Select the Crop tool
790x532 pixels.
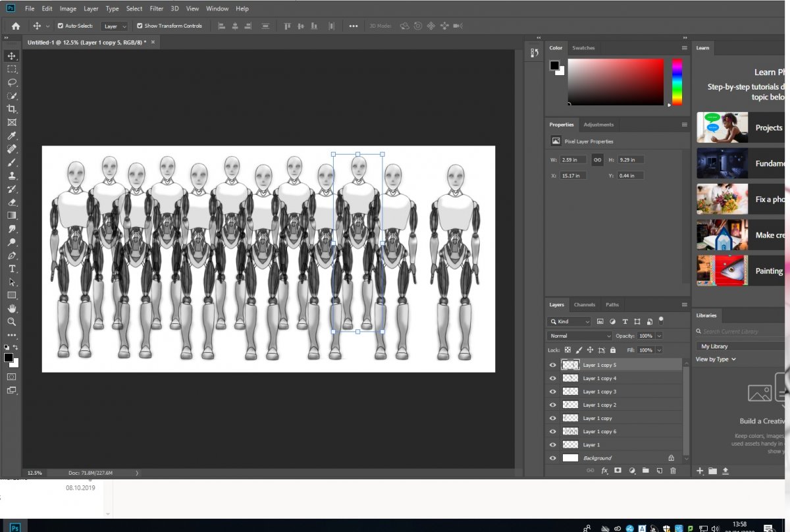coord(12,109)
